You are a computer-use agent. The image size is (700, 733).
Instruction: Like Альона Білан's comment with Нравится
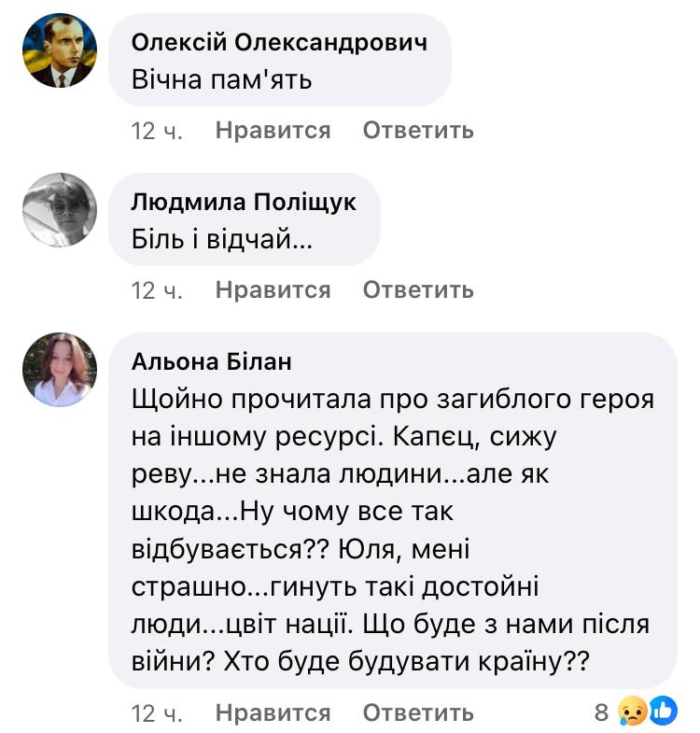pos(273,713)
